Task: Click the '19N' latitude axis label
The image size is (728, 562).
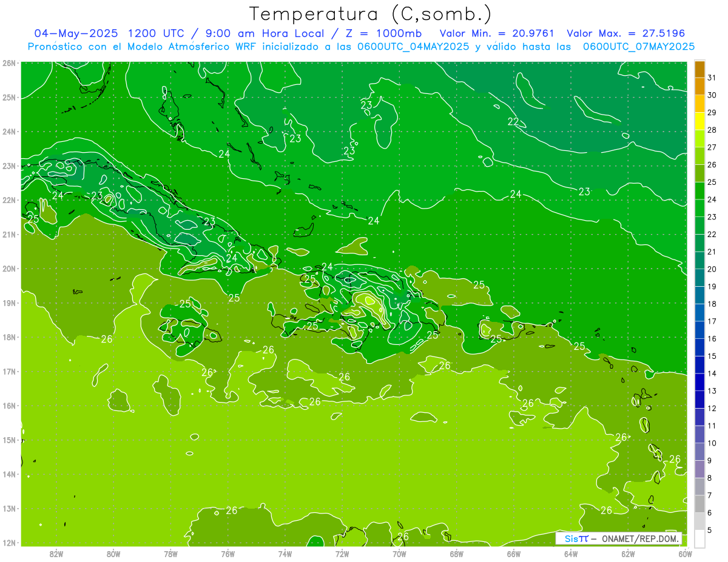Action: click(x=9, y=303)
